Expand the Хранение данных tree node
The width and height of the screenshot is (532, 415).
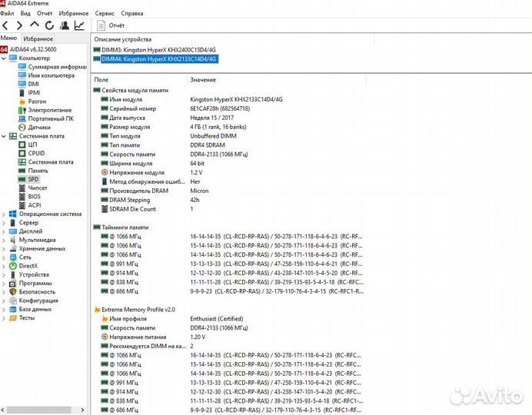[4, 249]
